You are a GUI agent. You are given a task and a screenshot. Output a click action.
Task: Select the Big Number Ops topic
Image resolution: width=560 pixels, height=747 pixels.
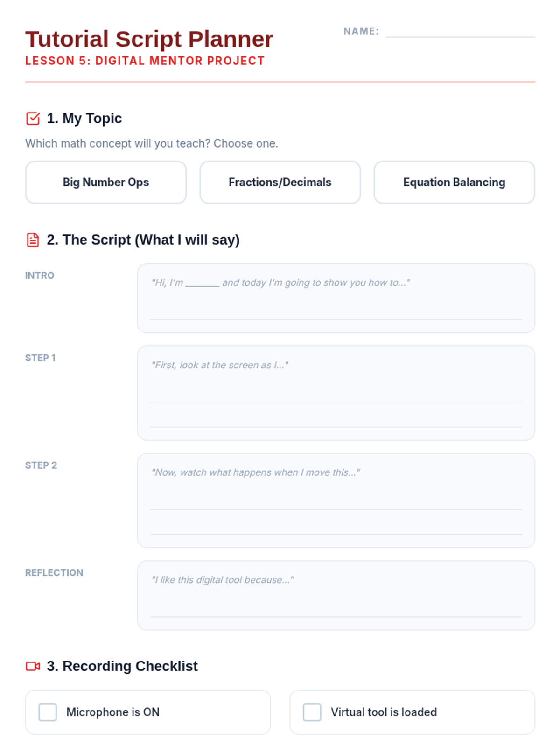(106, 183)
